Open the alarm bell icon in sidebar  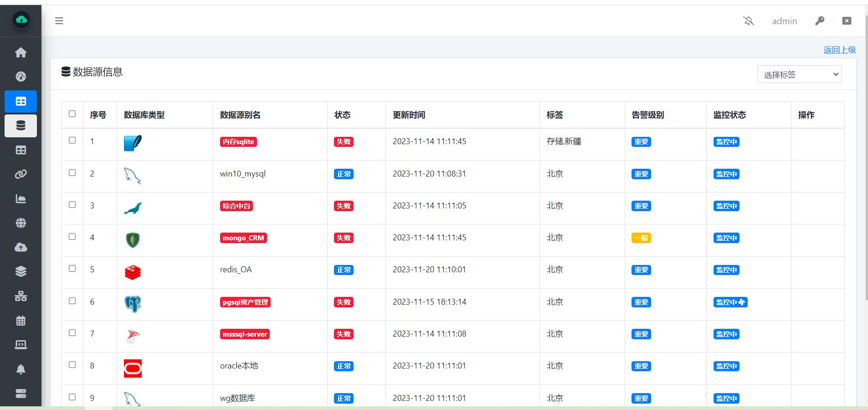21,369
